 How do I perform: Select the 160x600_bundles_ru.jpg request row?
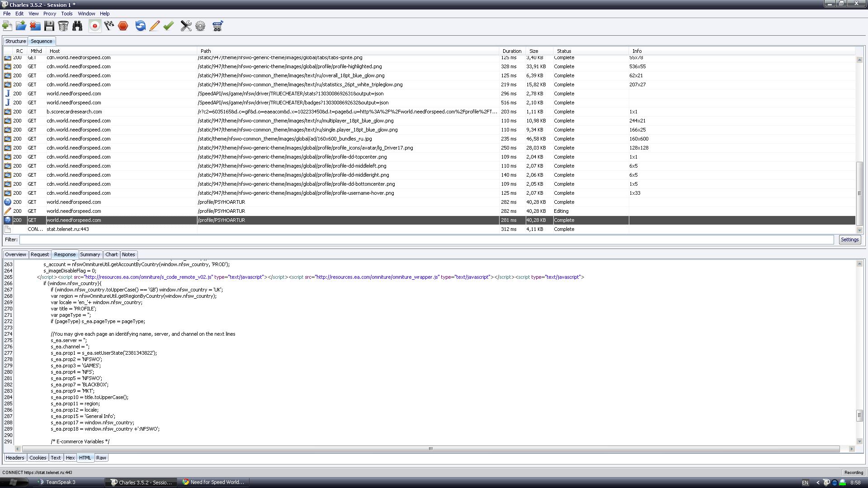point(429,139)
